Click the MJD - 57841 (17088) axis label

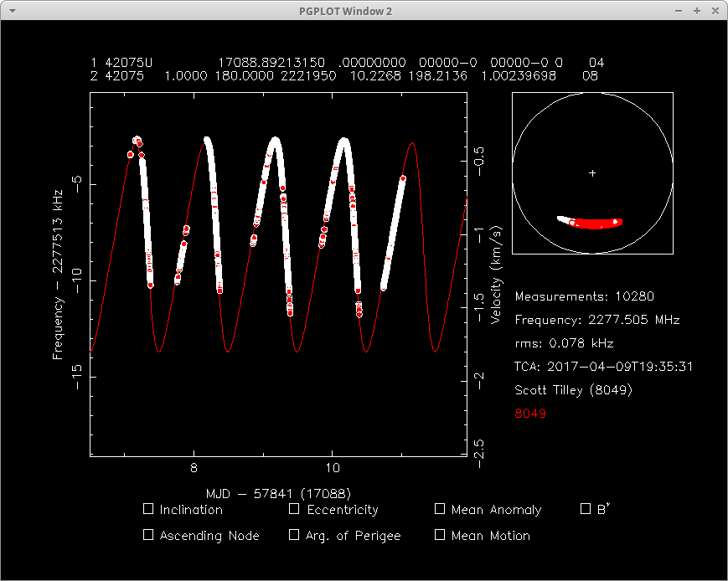point(279,493)
